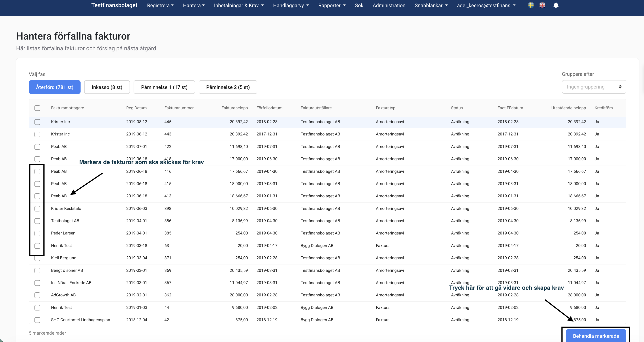Select the Påminnelse 1 (17 st) phase
This screenshot has height=342, width=644.
[164, 87]
